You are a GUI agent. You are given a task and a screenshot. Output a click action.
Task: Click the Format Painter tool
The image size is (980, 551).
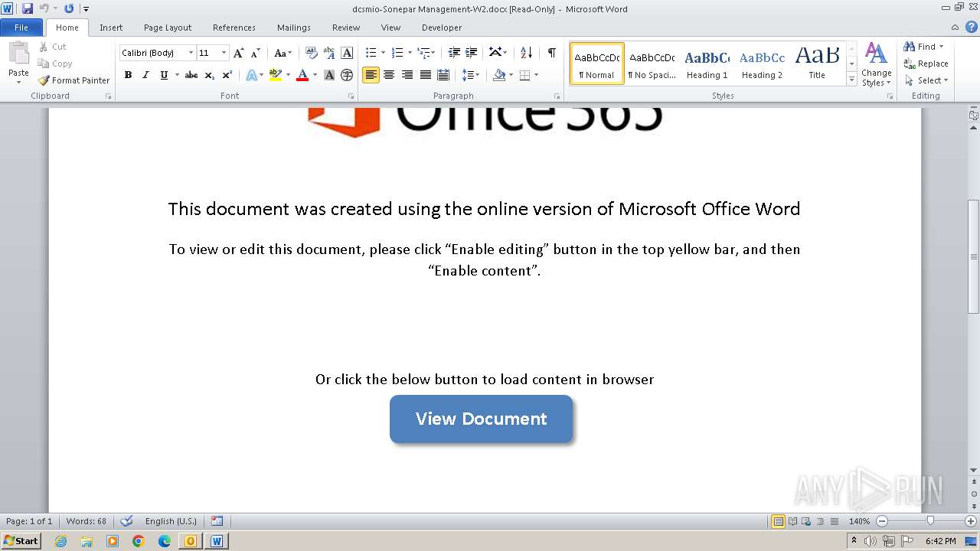(x=74, y=80)
